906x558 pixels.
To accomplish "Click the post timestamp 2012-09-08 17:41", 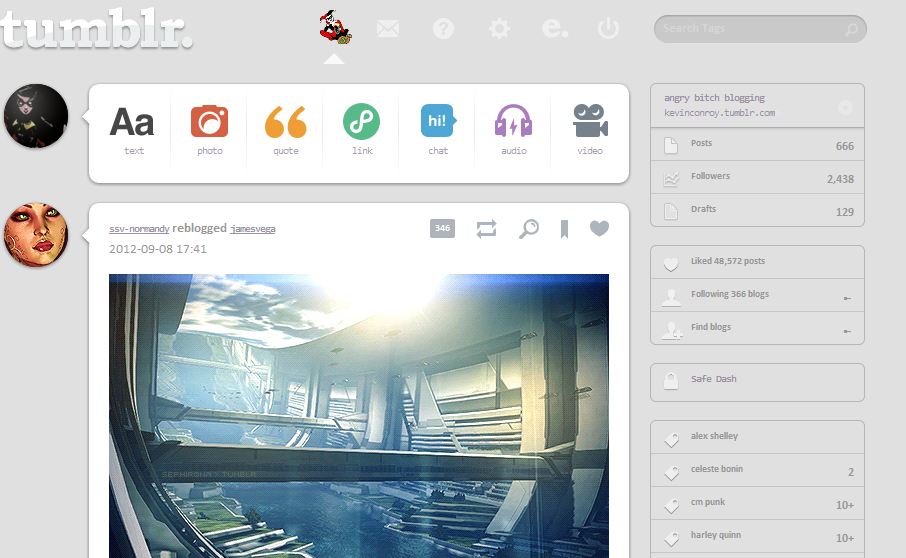I will point(158,249).
